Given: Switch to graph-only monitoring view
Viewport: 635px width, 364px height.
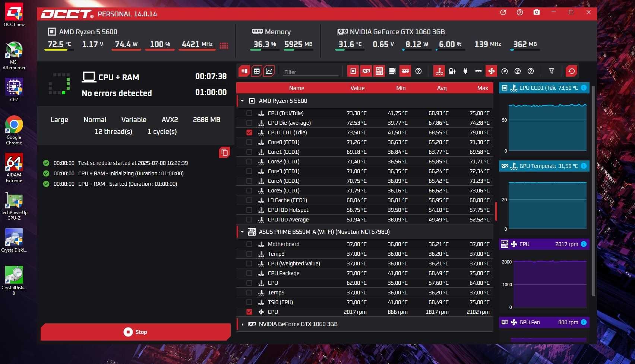Looking at the screenshot, I should click(x=269, y=71).
